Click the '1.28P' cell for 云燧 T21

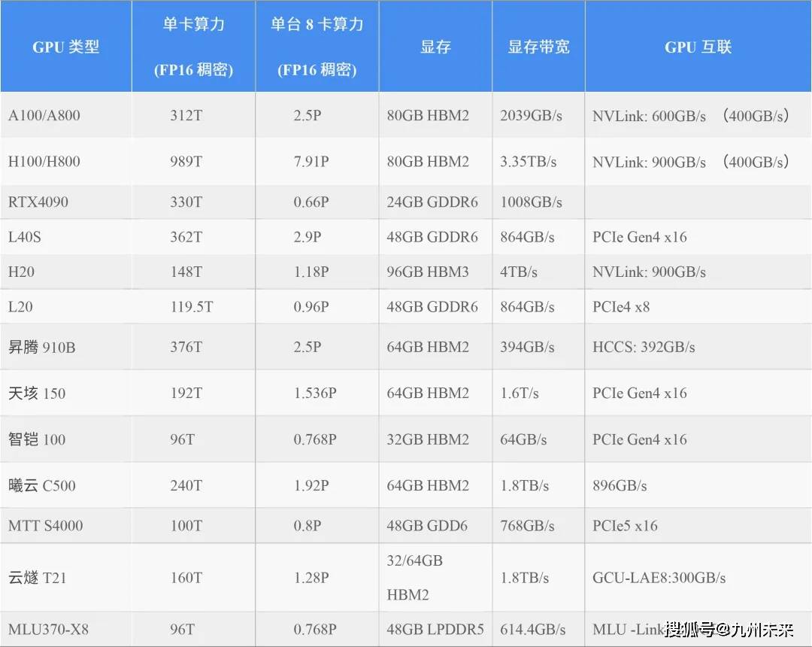tap(311, 577)
